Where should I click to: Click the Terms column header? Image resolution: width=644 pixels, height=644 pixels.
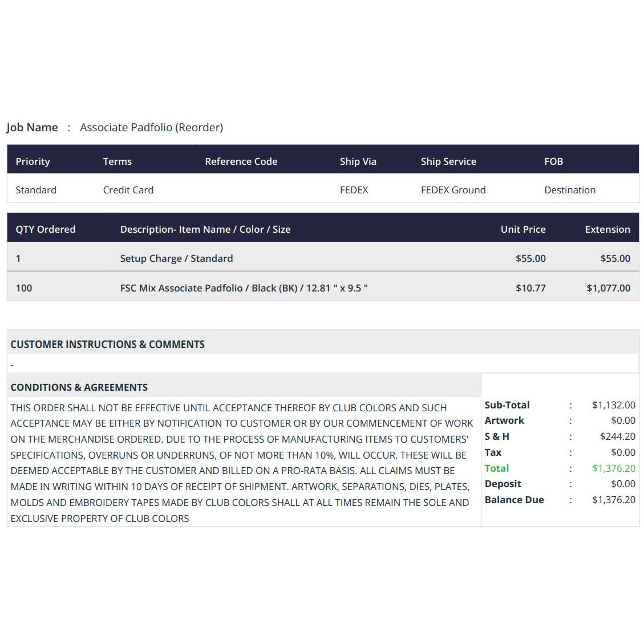tap(118, 161)
